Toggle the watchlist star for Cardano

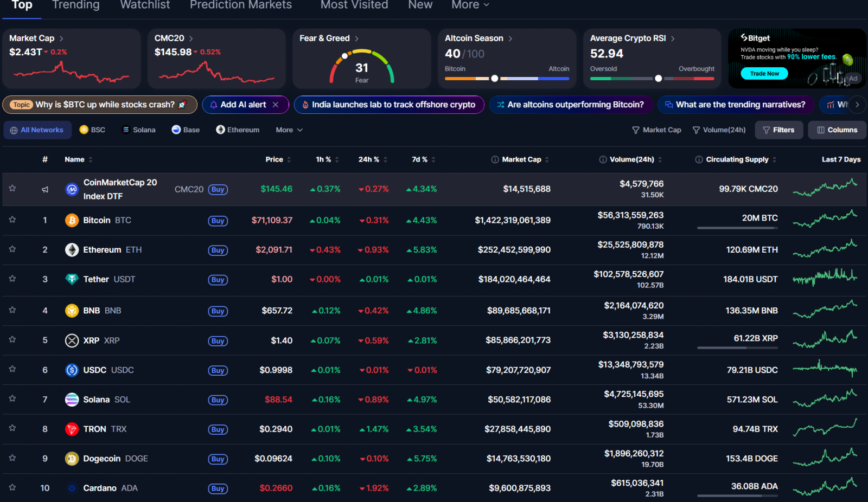point(12,487)
